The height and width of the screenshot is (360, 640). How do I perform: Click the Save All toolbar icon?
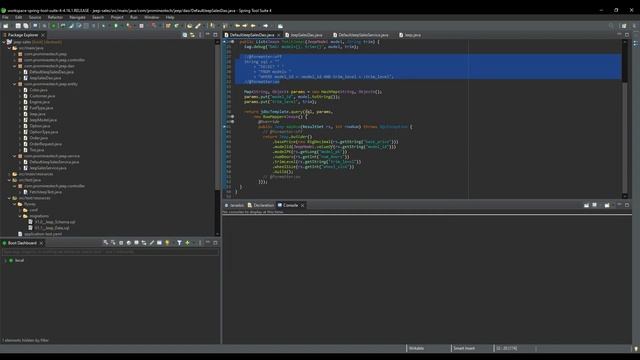pos(26,26)
